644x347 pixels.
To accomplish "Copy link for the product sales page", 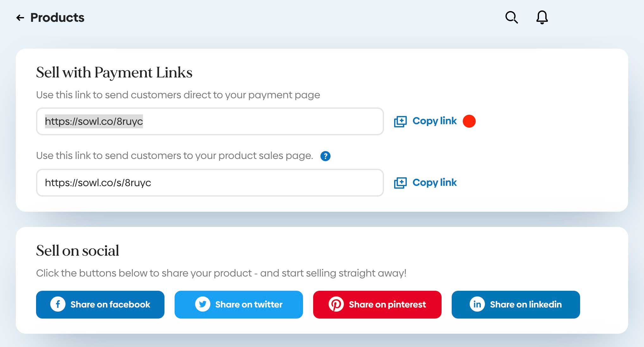I will click(435, 183).
